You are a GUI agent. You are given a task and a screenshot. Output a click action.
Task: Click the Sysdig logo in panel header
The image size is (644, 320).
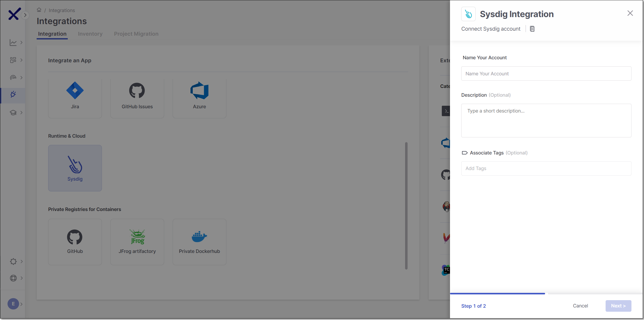point(468,14)
